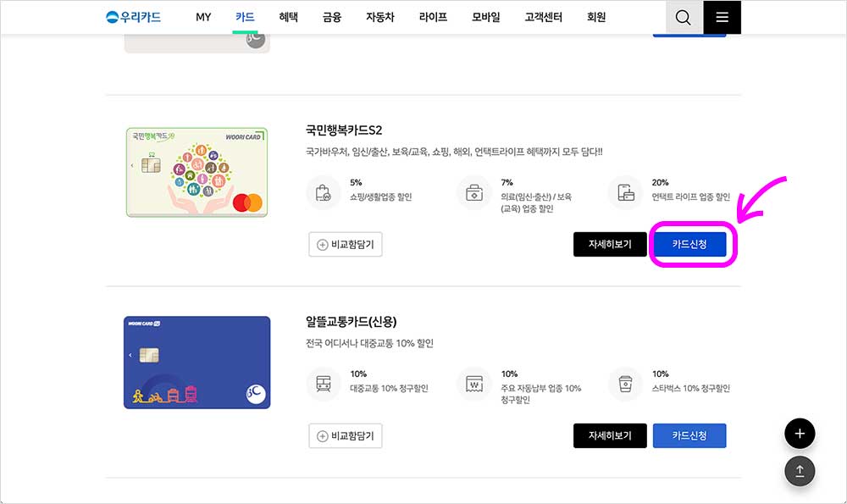847x504 pixels.
Task: Click the 국민행복카드S2 card image
Action: click(x=197, y=171)
